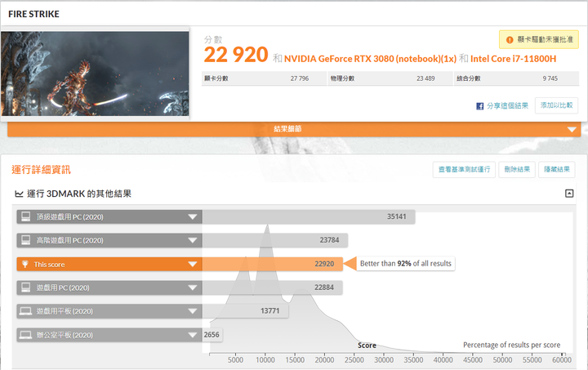
Task: Click the desktop icon on 高階遊戲用 PC (2020)
Action: [26, 240]
